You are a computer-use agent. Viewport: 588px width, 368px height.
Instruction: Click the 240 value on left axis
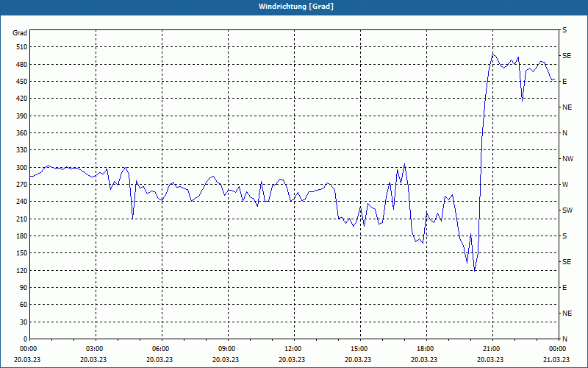(22, 202)
